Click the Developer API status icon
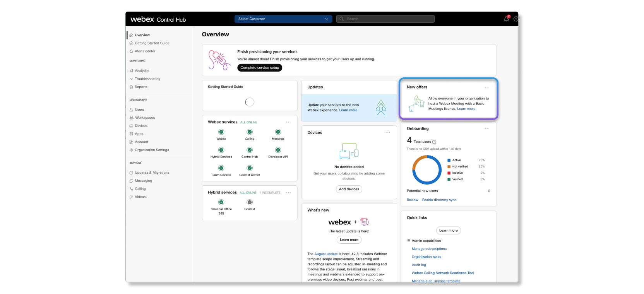The image size is (644, 294). [278, 150]
